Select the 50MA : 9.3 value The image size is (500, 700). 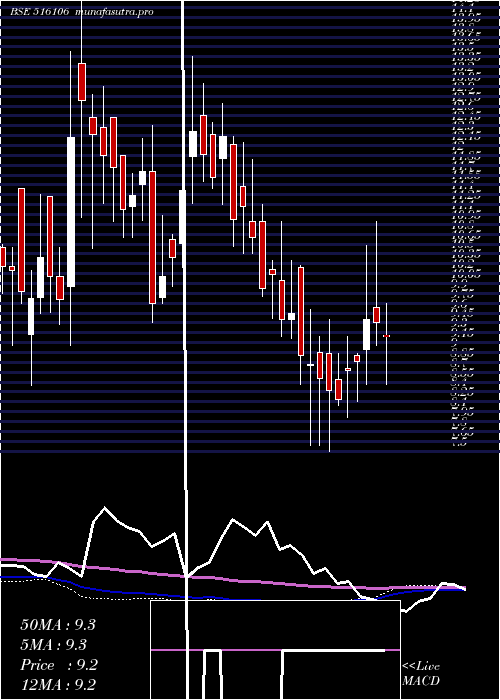tap(58, 625)
